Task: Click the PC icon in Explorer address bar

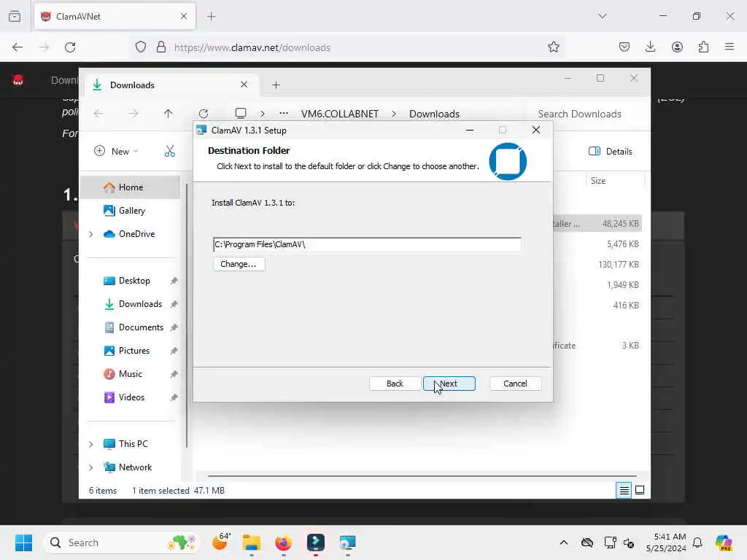Action: pos(241,114)
